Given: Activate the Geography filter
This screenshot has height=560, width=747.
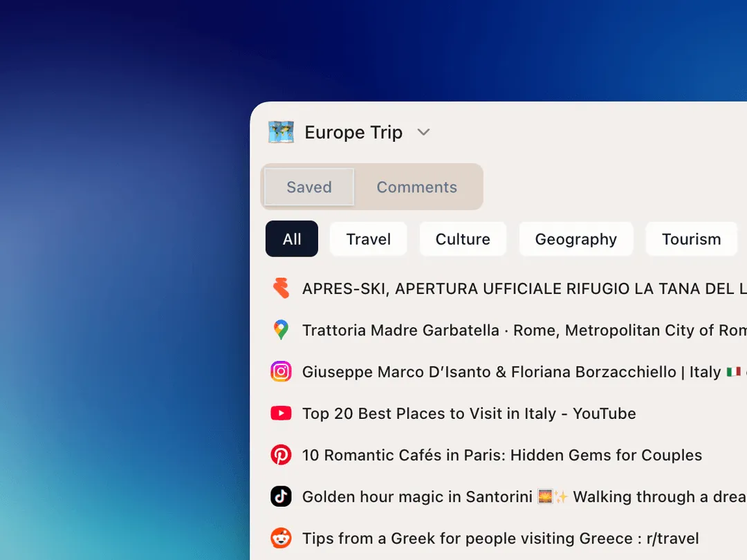Looking at the screenshot, I should click(576, 239).
